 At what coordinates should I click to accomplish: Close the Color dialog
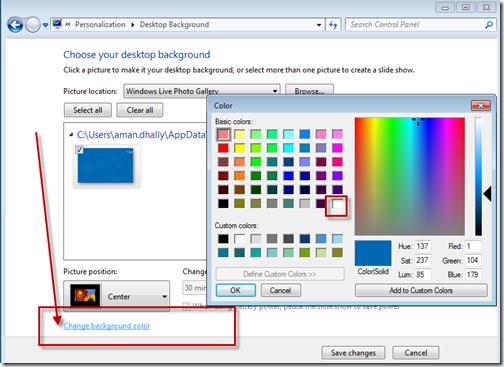tap(481, 106)
